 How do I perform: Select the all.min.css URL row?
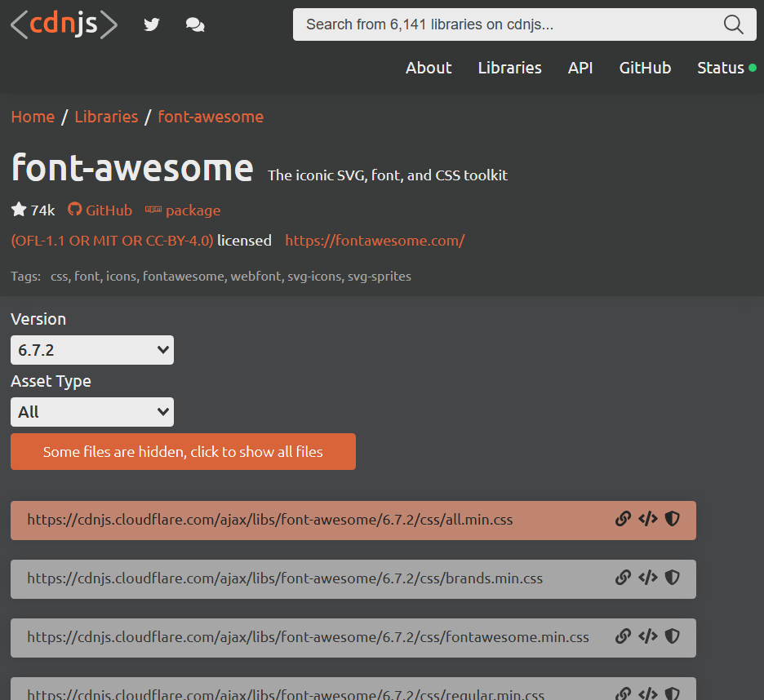(x=353, y=521)
